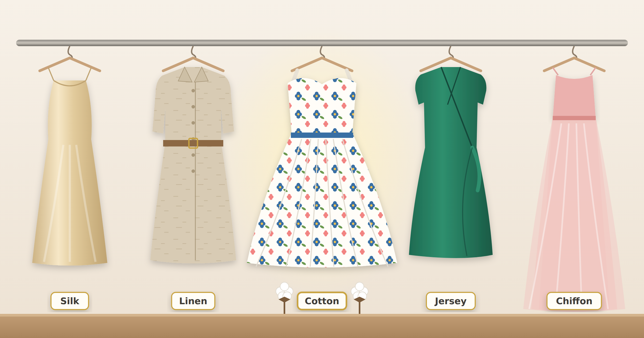Choose the Linen fabric label

click(x=193, y=301)
